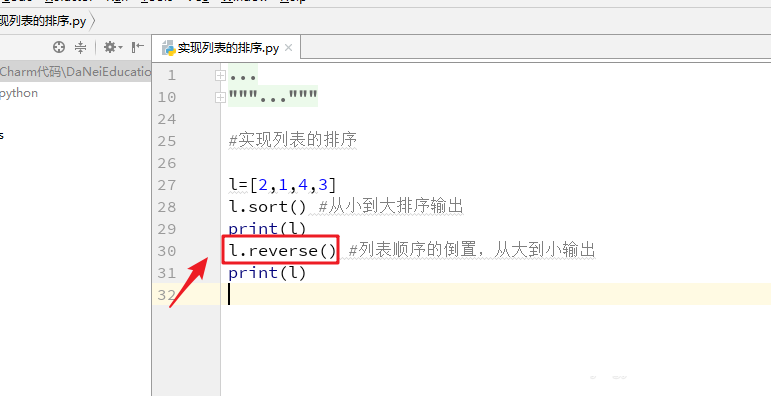Open the project panel gear settings menu

(113, 47)
